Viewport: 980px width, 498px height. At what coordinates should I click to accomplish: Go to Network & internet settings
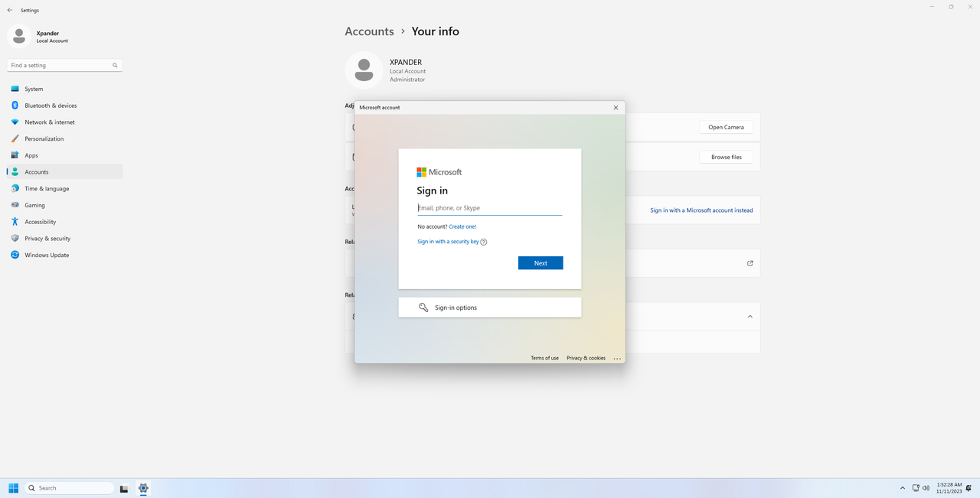click(x=64, y=122)
